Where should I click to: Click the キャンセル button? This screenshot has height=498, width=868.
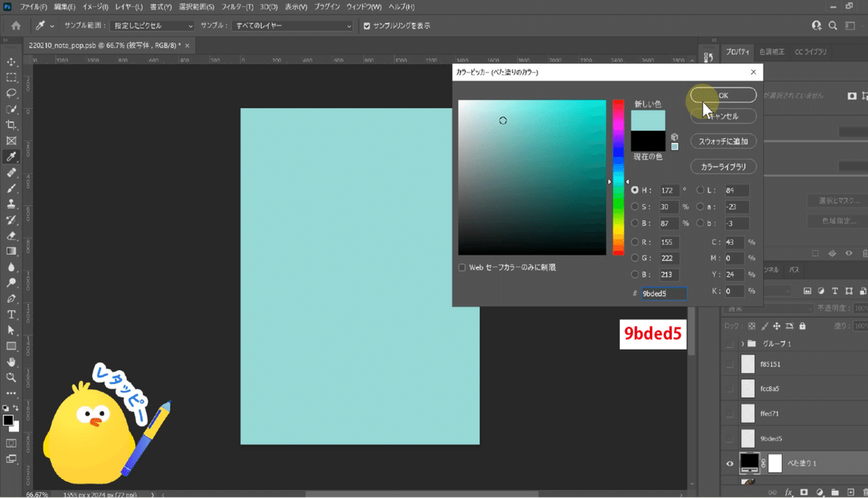coord(723,116)
